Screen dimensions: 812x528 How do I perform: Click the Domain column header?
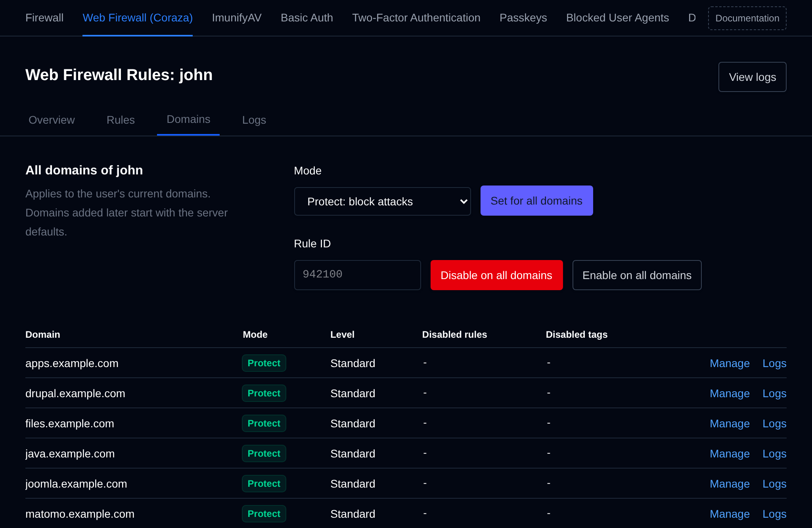(43, 334)
